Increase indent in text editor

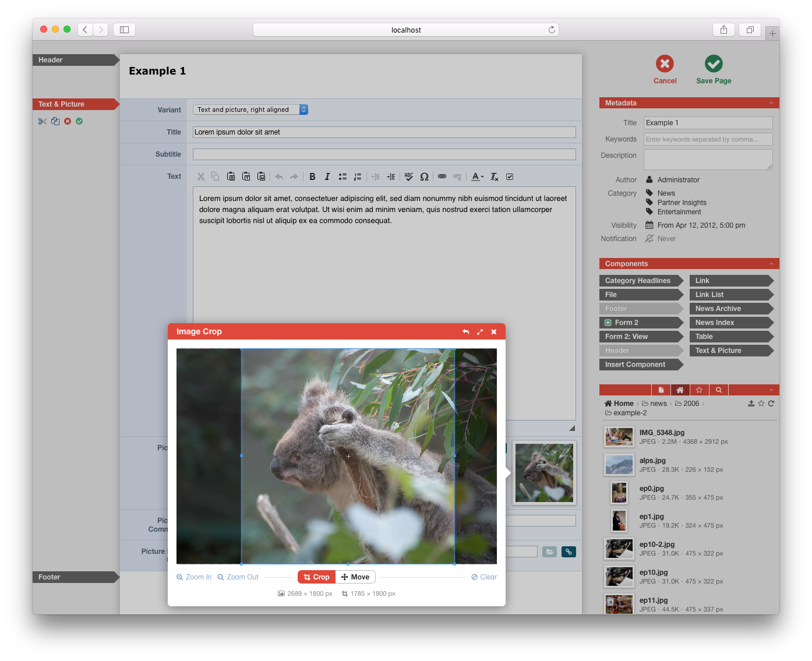[391, 176]
